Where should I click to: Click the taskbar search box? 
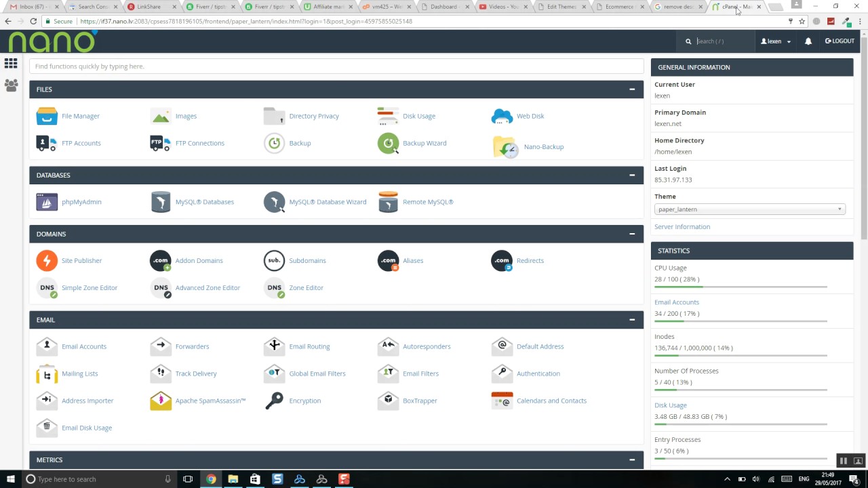(x=99, y=479)
